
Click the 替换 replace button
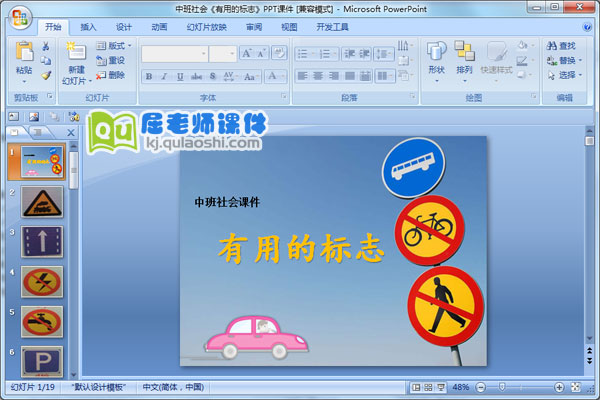[564, 60]
